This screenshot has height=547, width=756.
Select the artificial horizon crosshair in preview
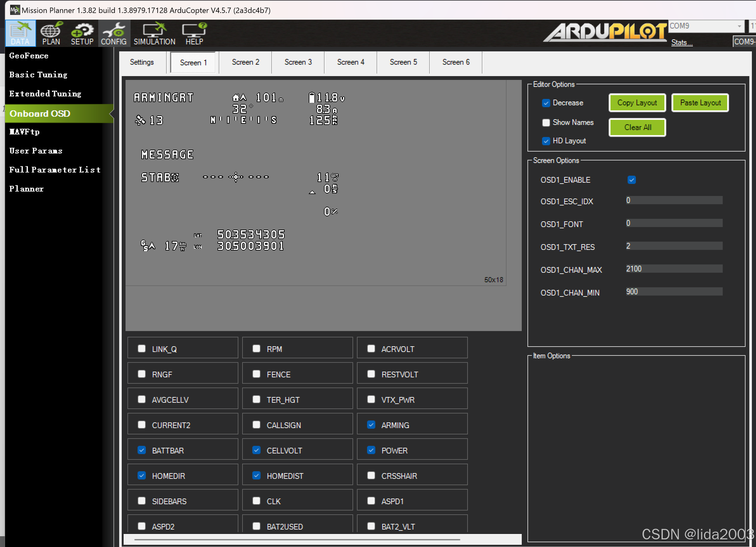236,177
